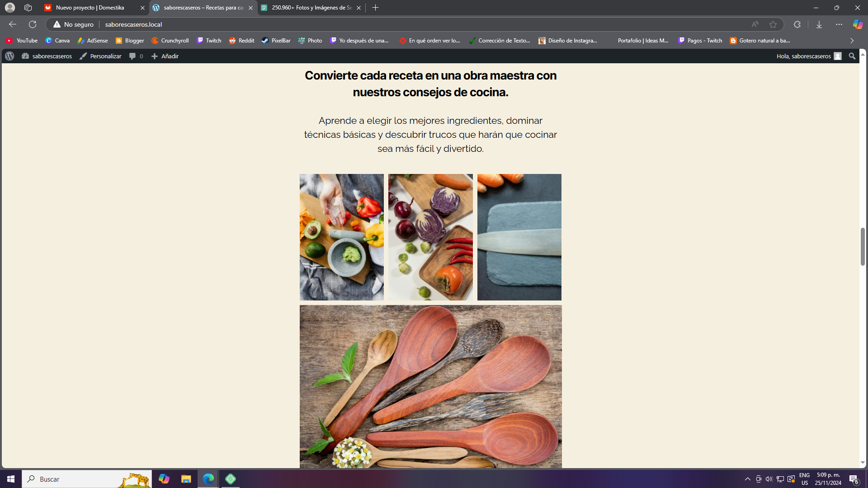
Task: Click the admin bar search magnifier
Action: click(x=852, y=56)
